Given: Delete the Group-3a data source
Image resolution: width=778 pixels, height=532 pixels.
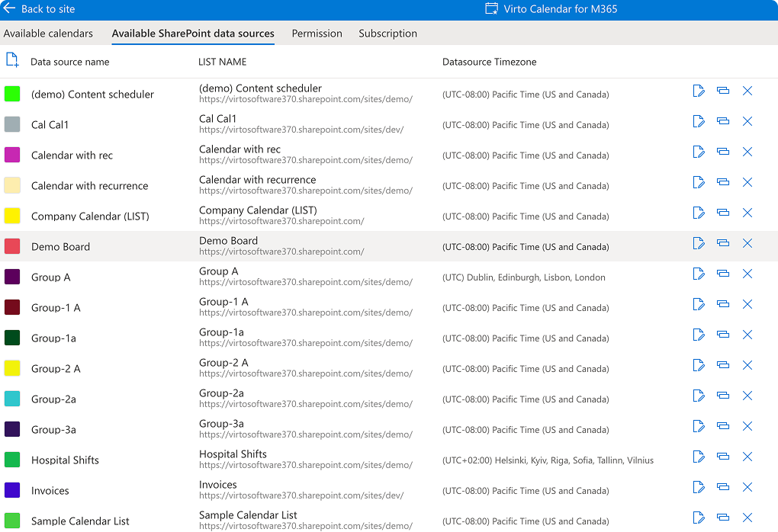Looking at the screenshot, I should (747, 426).
